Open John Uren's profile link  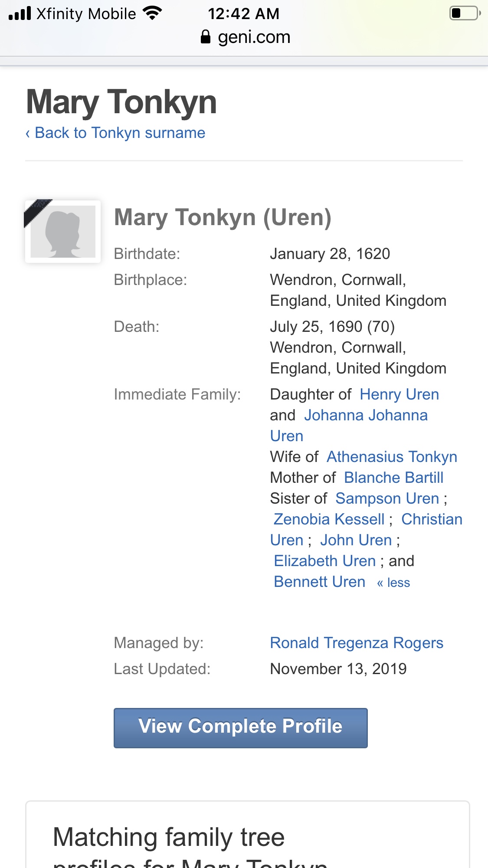(356, 540)
